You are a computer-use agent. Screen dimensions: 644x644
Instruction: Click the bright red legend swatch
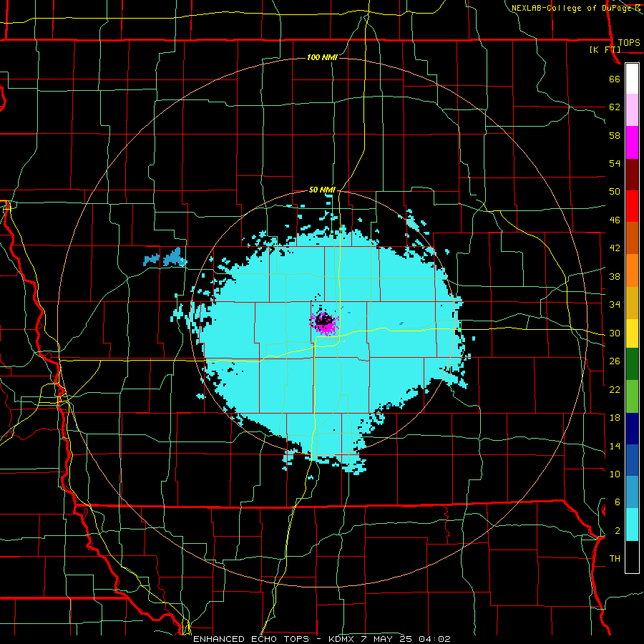(x=632, y=206)
